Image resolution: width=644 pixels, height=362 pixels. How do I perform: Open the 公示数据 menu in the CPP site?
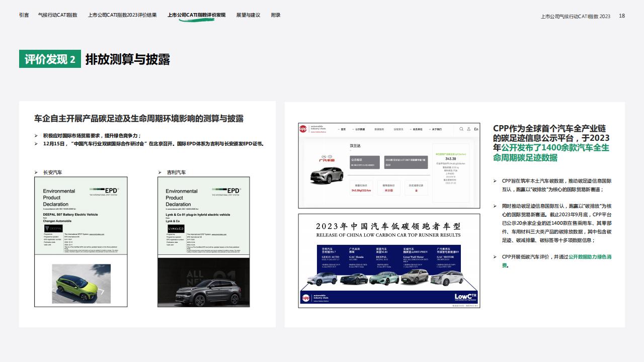click(x=359, y=129)
